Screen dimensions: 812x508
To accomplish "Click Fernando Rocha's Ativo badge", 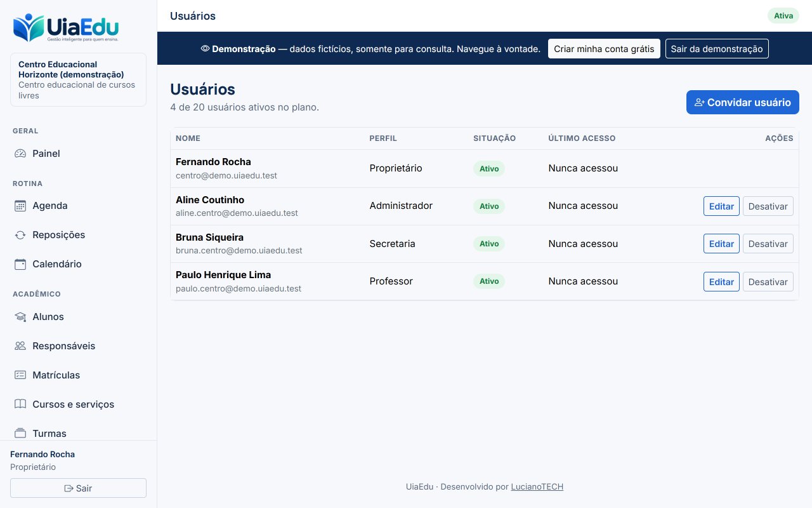I will pos(489,169).
